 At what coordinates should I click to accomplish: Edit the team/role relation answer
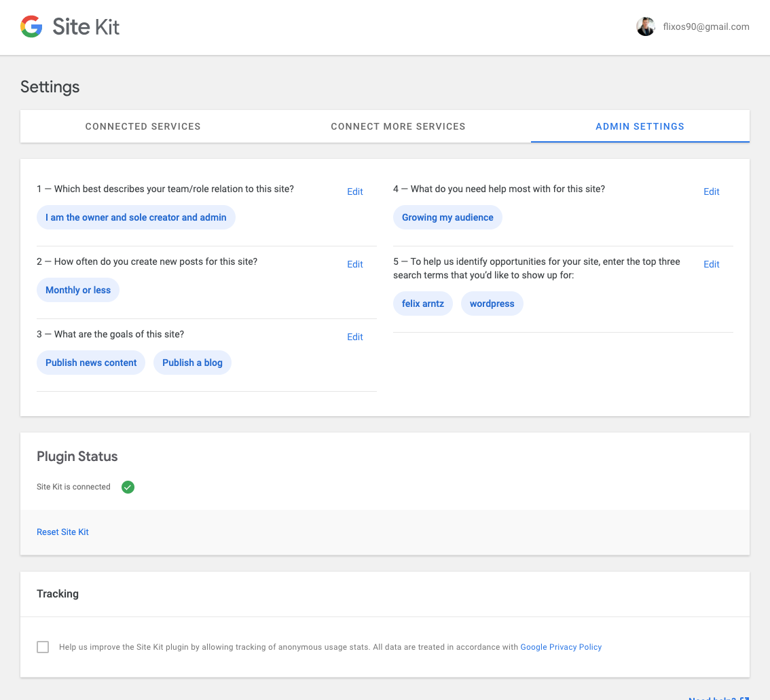(x=355, y=191)
